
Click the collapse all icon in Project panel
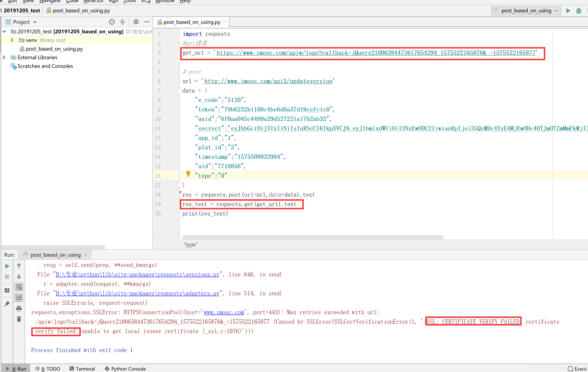122,22
